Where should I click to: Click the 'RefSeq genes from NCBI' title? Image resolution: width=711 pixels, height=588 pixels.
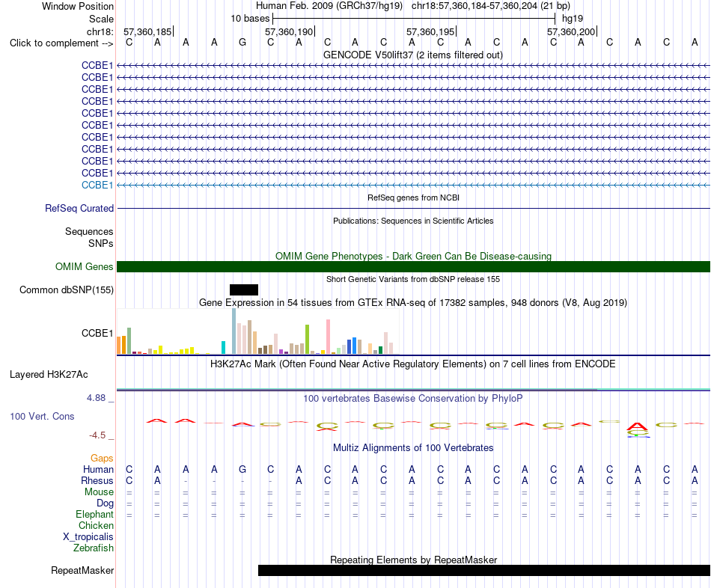point(413,197)
